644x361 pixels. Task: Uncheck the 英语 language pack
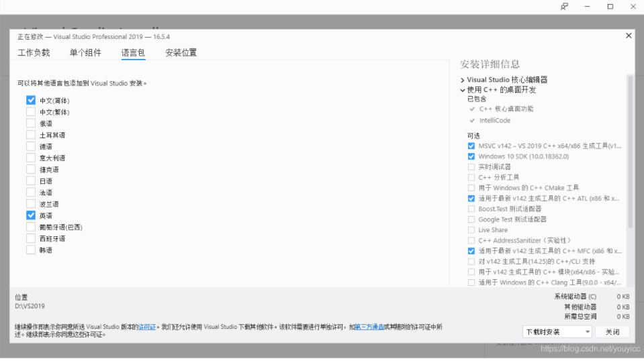point(31,215)
